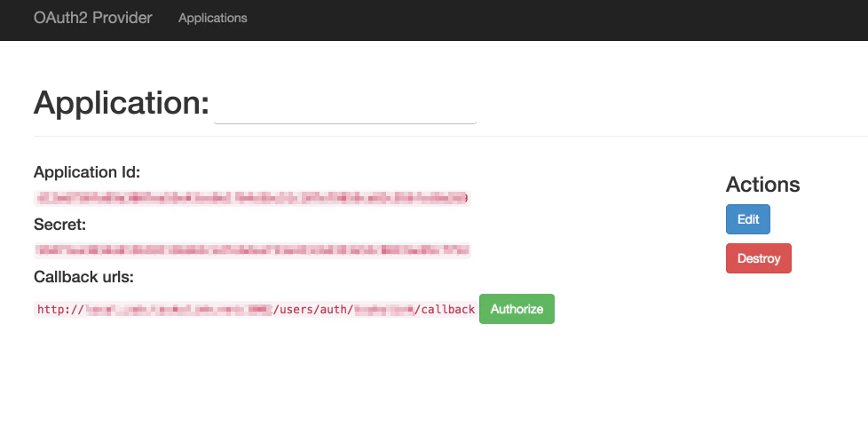Go to Applications in the navbar
Image resolution: width=868 pixels, height=427 pixels.
213,18
